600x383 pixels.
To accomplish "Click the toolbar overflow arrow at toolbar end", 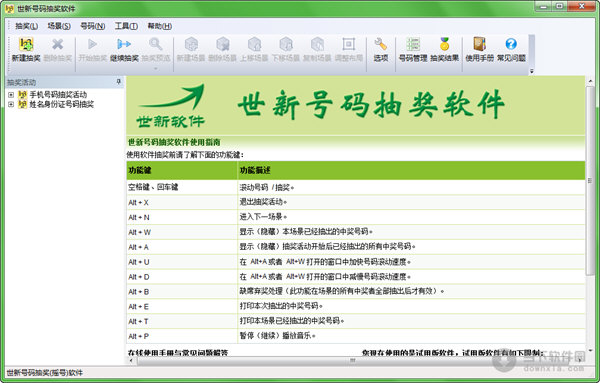I will tap(532, 71).
